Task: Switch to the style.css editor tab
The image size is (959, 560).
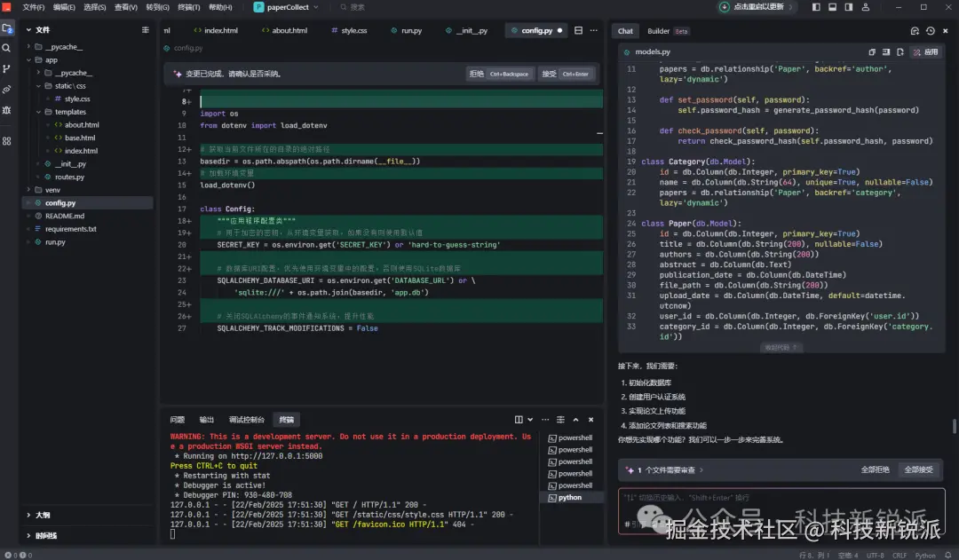Action: click(349, 30)
